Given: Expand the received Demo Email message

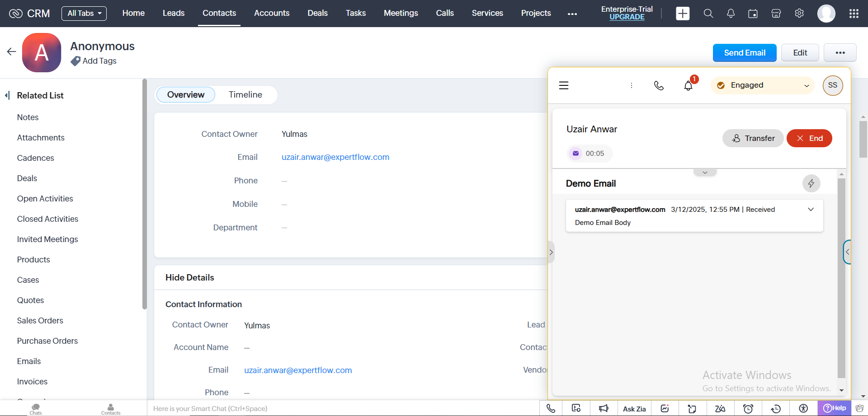Looking at the screenshot, I should tap(811, 210).
